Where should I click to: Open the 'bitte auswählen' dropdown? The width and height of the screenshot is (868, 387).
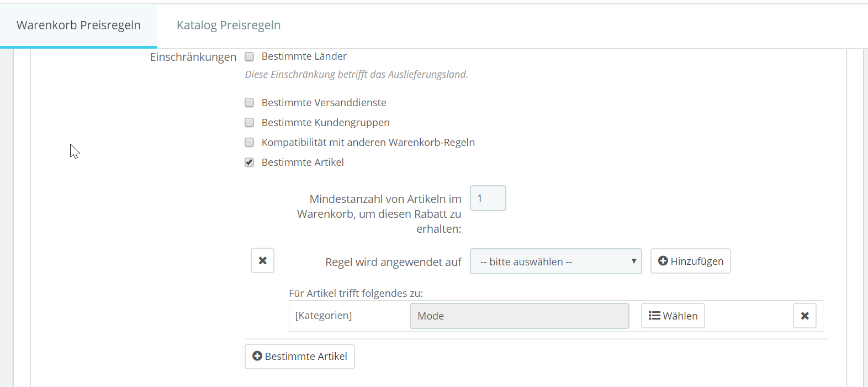click(555, 262)
